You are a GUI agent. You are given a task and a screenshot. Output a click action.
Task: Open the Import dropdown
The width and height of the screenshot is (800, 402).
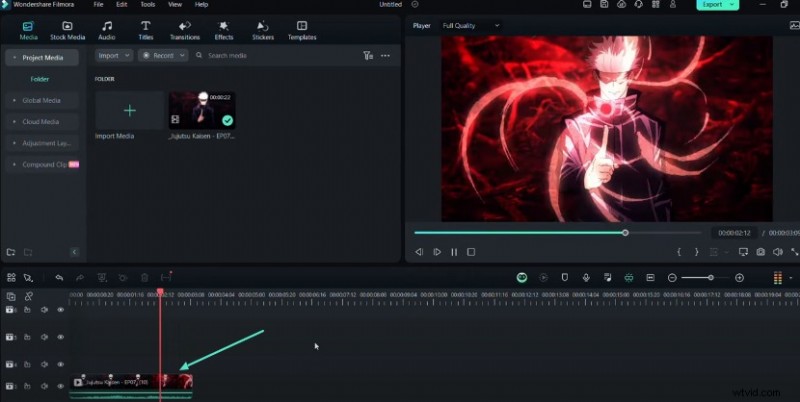point(113,55)
